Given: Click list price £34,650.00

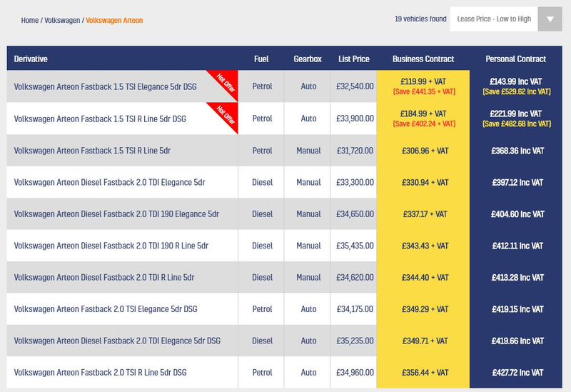Looking at the screenshot, I should click(x=355, y=214).
